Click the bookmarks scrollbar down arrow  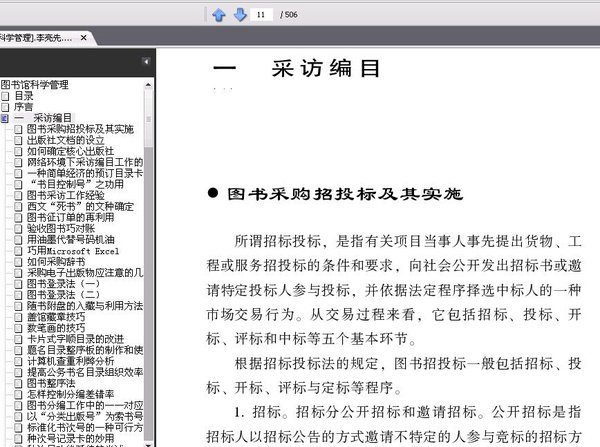coord(148,444)
